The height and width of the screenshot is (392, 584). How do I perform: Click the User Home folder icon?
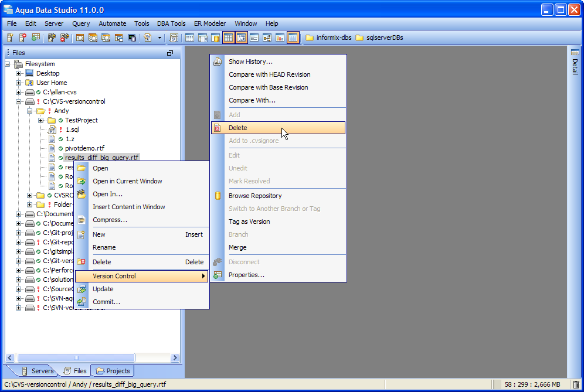coord(29,83)
